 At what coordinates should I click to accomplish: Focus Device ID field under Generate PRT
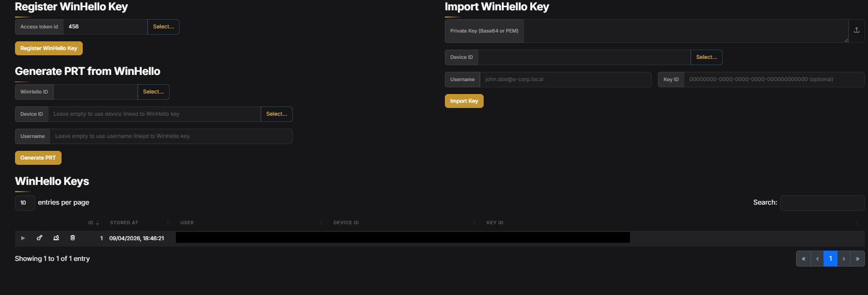[154, 114]
